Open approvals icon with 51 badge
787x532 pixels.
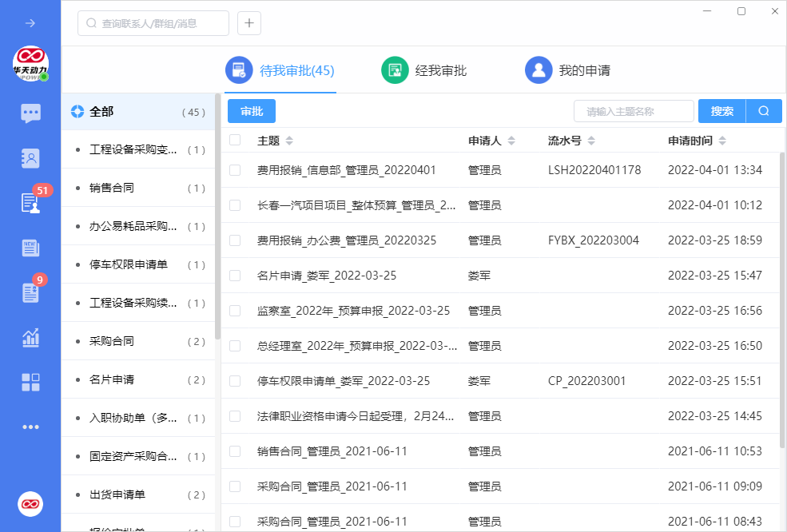point(30,203)
